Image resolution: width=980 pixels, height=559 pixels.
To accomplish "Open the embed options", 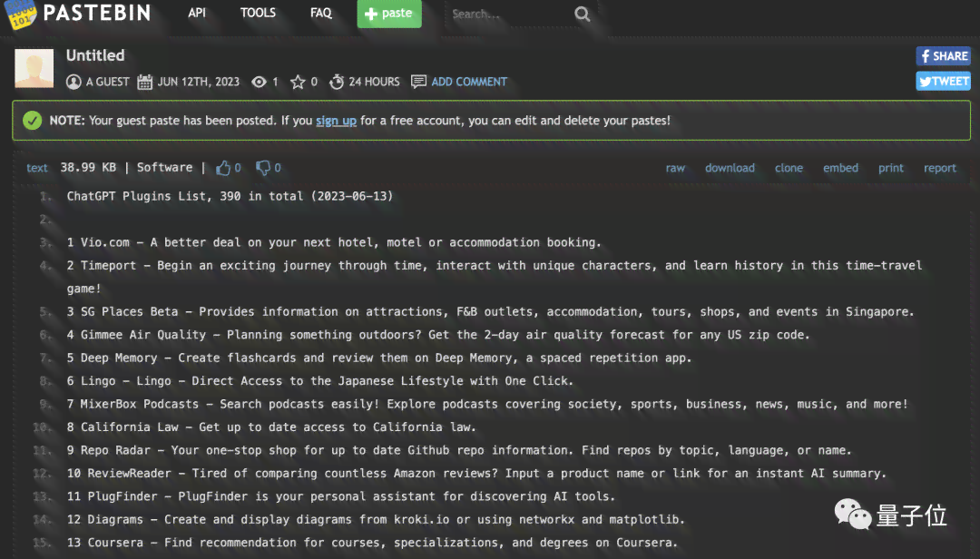I will [x=840, y=168].
